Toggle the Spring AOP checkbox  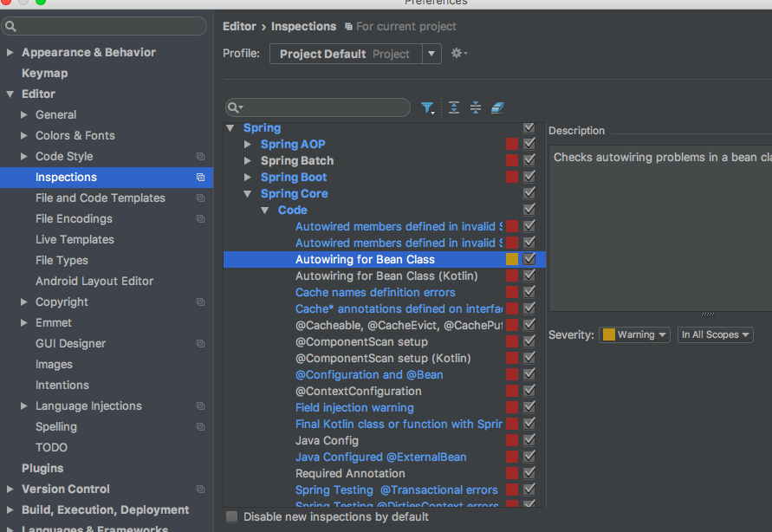[x=529, y=144]
